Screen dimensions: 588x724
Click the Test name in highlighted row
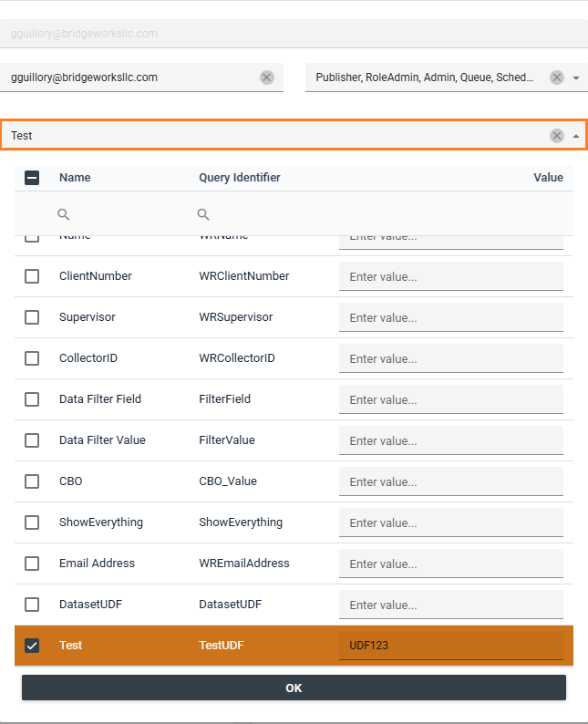tap(70, 646)
